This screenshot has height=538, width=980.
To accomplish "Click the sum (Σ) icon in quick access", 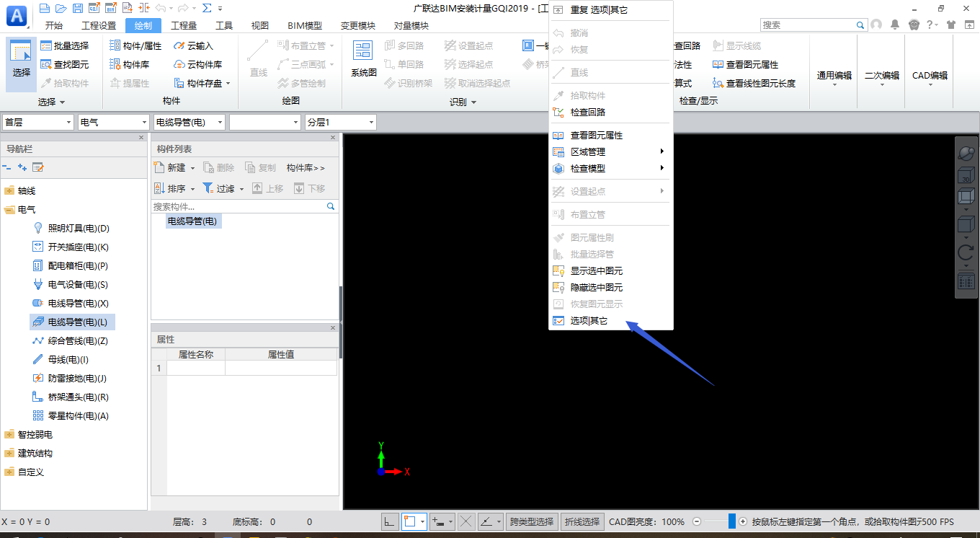I will (x=207, y=8).
